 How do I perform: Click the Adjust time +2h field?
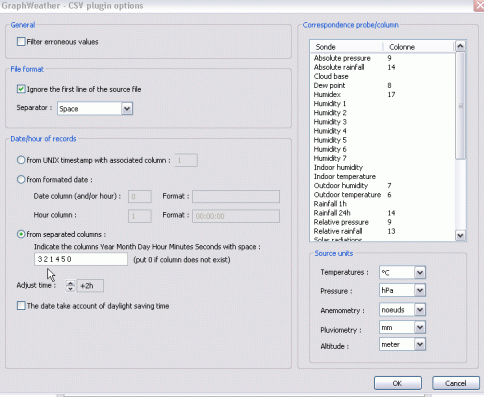click(90, 286)
